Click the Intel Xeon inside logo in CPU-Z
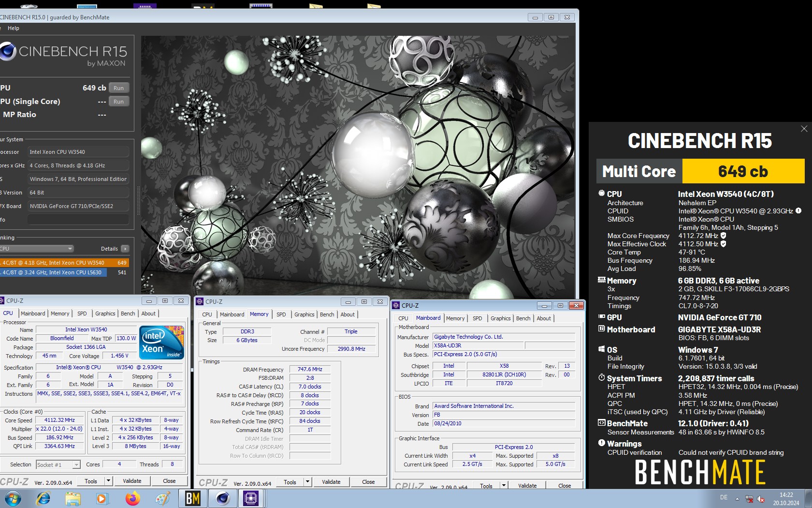The height and width of the screenshot is (508, 812). 161,342
